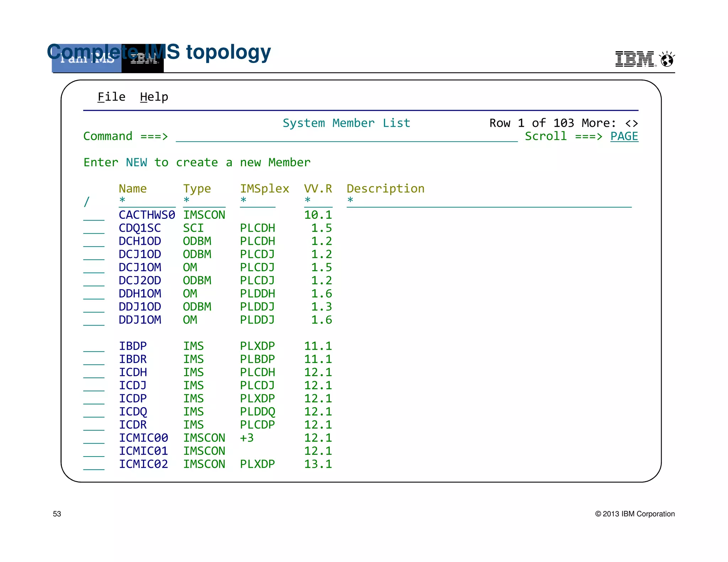
Task: Click line command field for DDJ1OM row
Action: [94, 321]
